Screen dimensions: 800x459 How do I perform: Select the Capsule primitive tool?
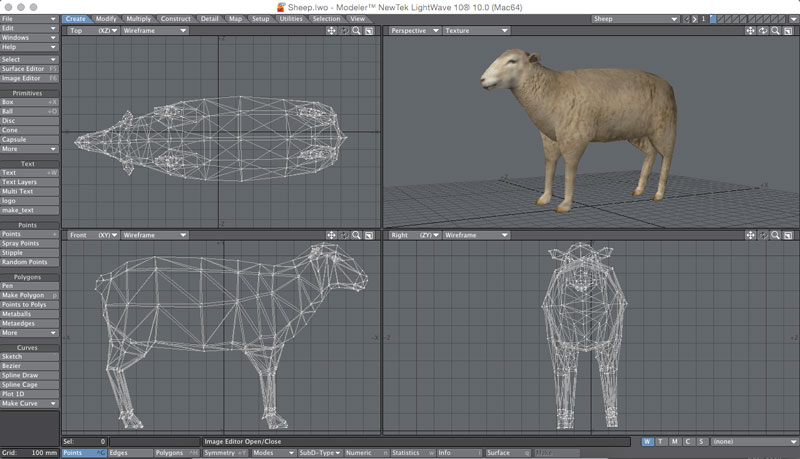(x=29, y=139)
